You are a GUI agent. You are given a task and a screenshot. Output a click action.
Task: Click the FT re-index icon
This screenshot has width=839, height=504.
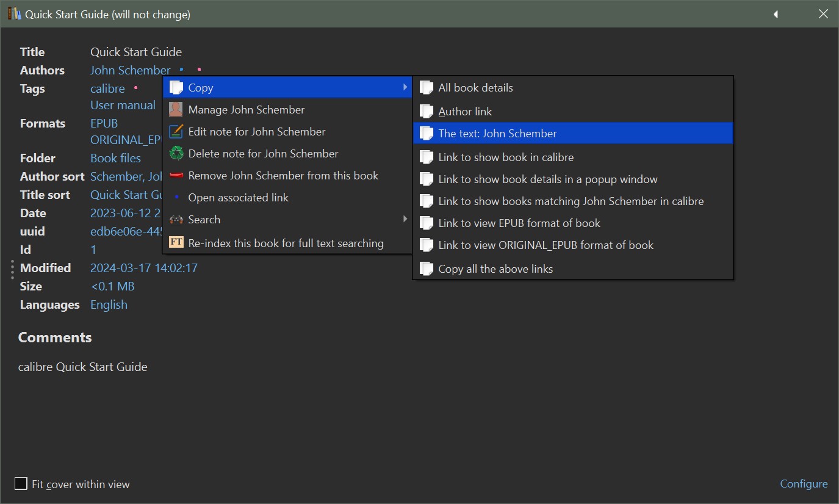176,243
